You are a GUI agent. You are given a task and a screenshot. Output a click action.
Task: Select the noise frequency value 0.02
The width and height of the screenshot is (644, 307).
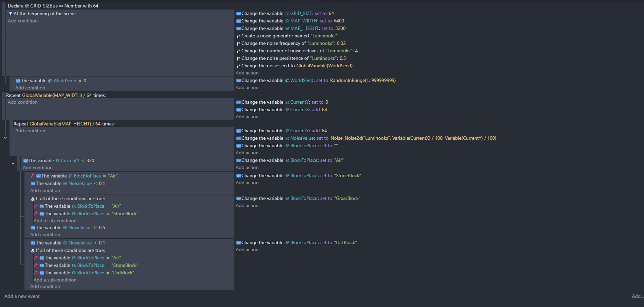tap(341, 44)
